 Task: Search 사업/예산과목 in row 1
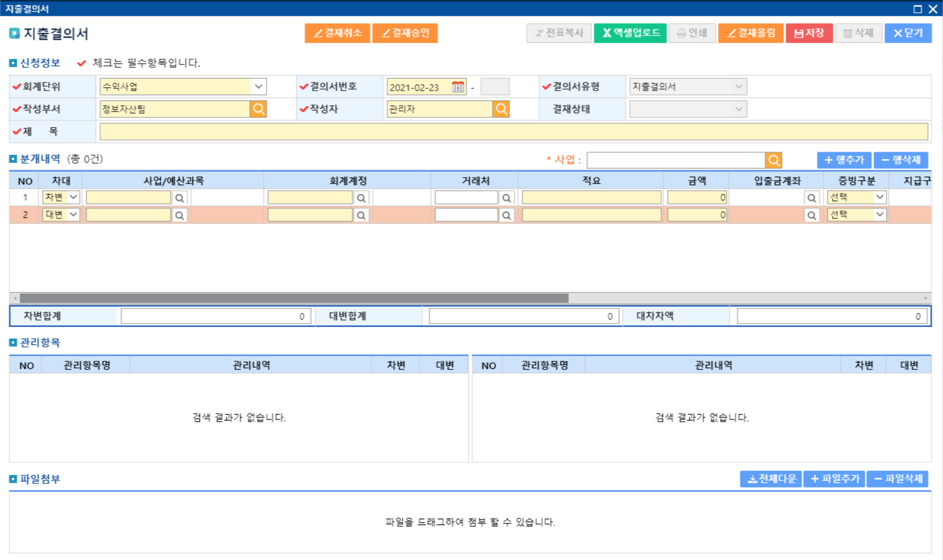pos(180,198)
